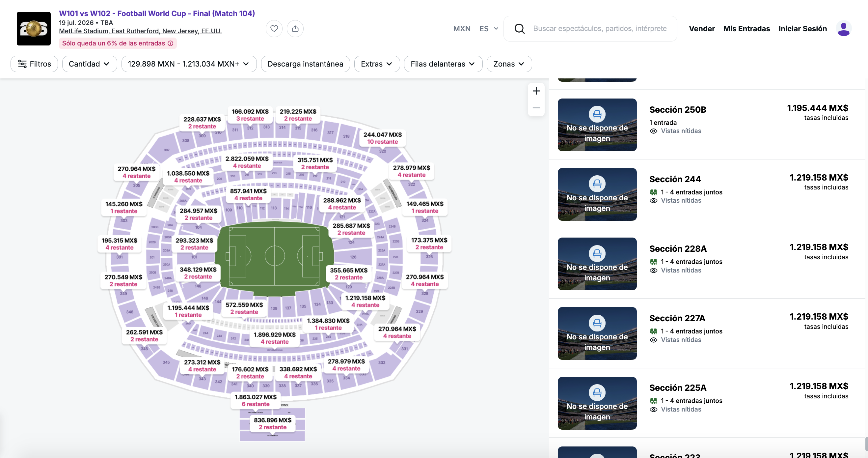Open the price range dropdown

pyautogui.click(x=189, y=64)
